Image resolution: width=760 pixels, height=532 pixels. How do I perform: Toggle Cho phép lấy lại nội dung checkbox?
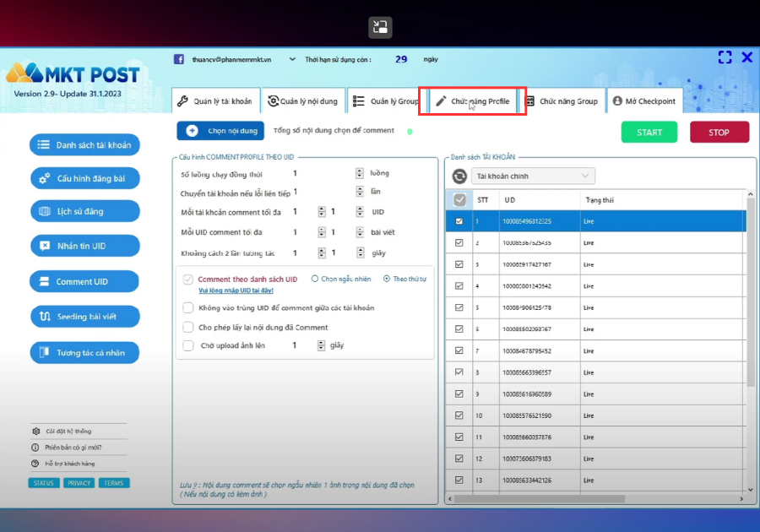[188, 327]
